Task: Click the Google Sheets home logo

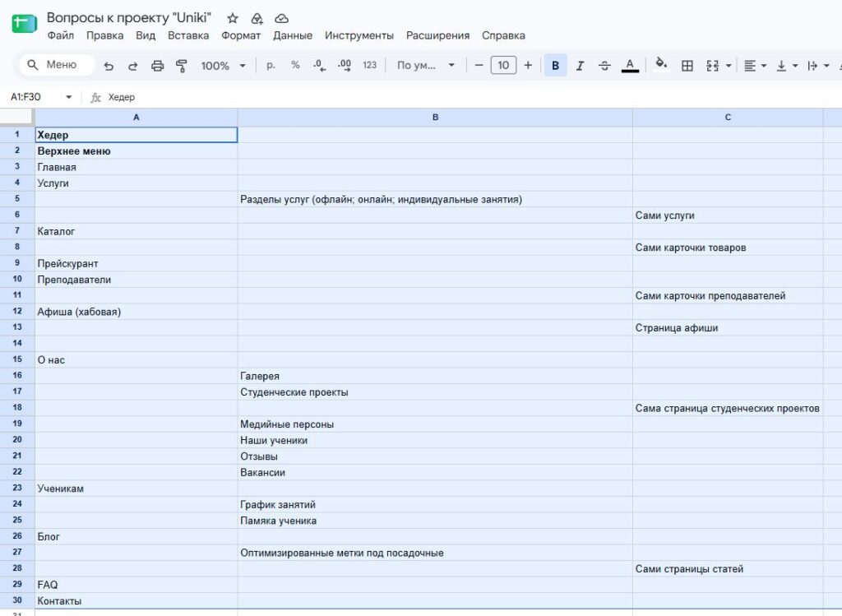Action: point(24,24)
